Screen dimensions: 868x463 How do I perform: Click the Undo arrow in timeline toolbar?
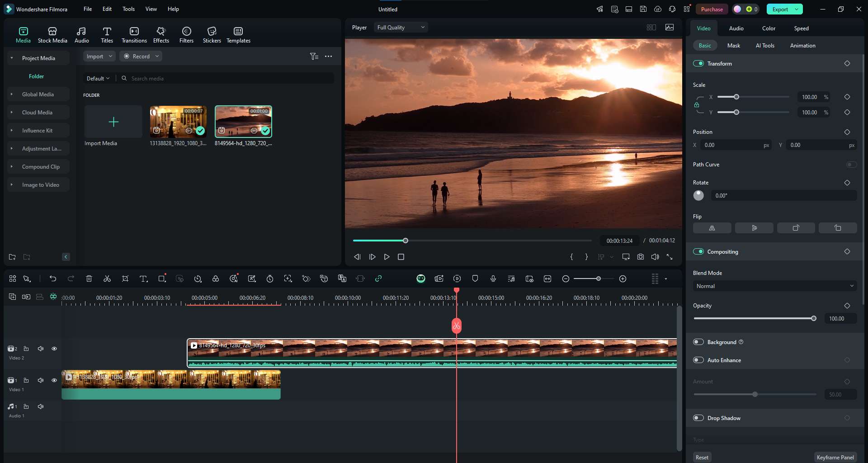click(53, 279)
